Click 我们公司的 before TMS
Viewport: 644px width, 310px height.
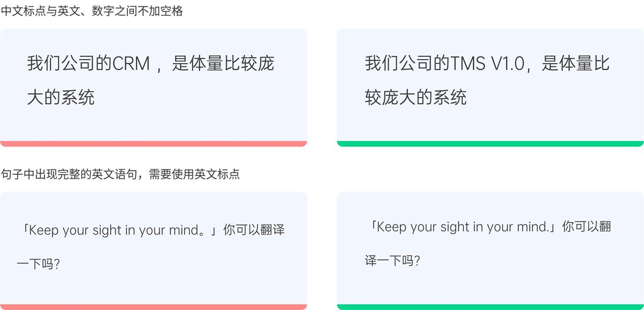click(407, 64)
